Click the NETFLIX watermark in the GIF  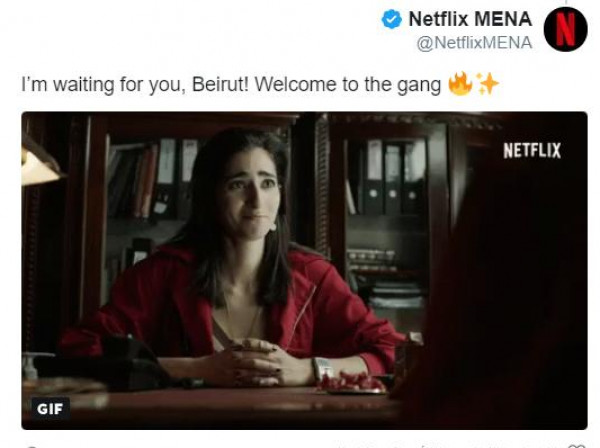point(532,150)
